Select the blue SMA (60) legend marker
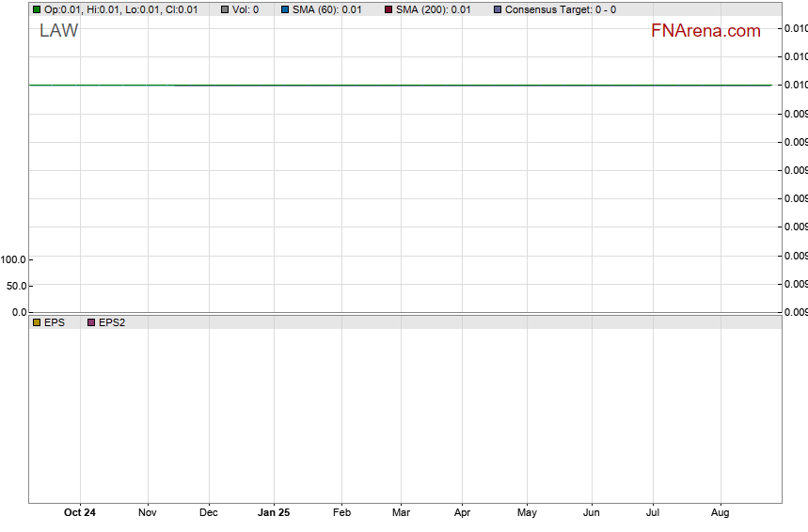Viewport: 808px width, 532px height. pyautogui.click(x=285, y=9)
